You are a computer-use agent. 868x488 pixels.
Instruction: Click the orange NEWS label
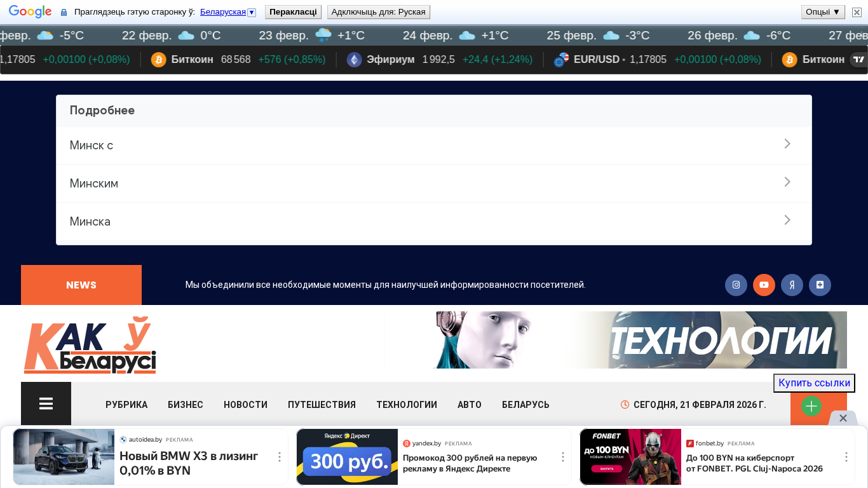(81, 285)
